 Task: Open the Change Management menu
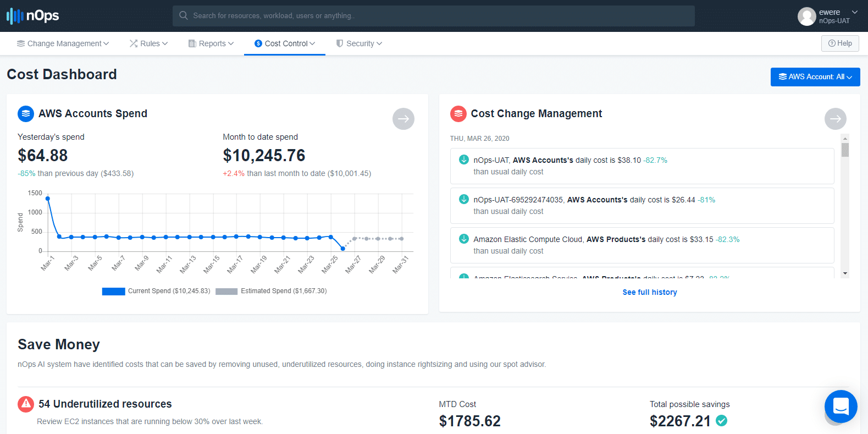coord(63,43)
